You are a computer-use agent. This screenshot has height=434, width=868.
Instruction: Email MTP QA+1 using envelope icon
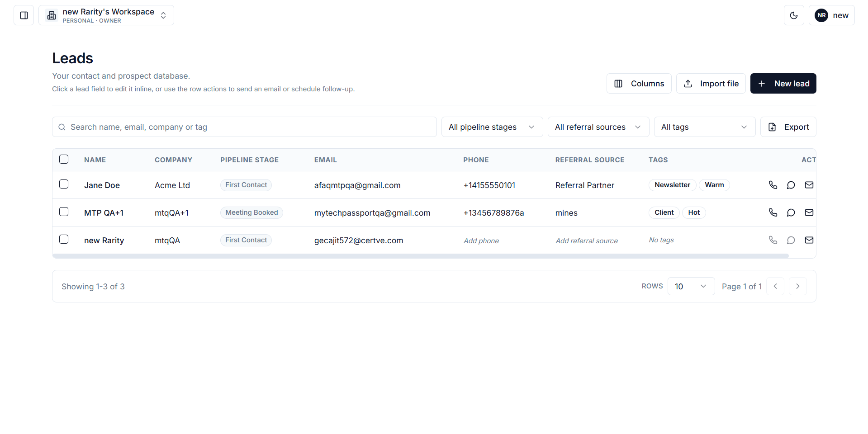(809, 212)
